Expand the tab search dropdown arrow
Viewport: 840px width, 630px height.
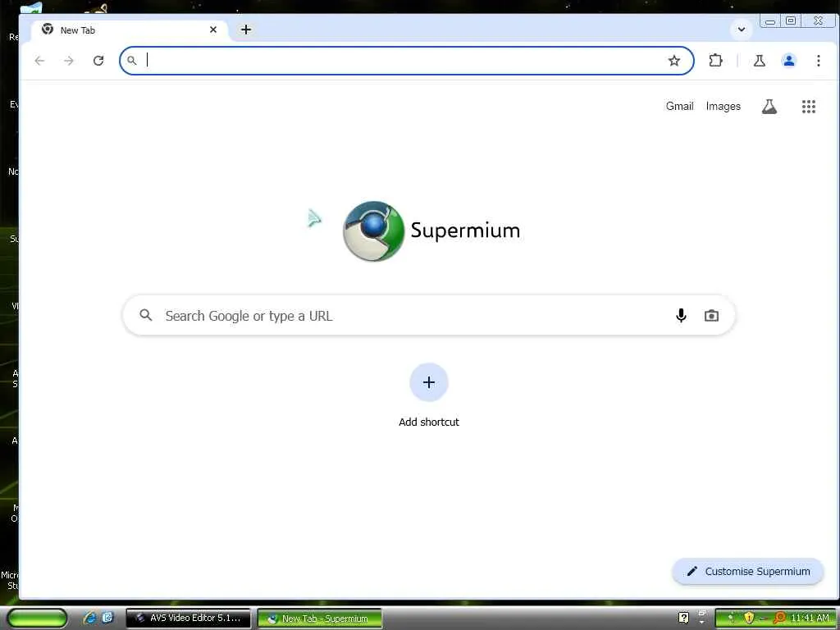[742, 30]
